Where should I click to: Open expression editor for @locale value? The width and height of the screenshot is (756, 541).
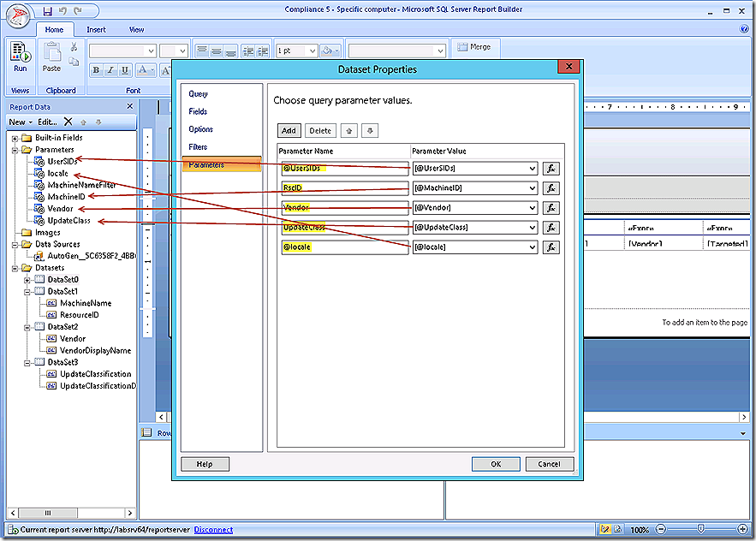[x=551, y=247]
